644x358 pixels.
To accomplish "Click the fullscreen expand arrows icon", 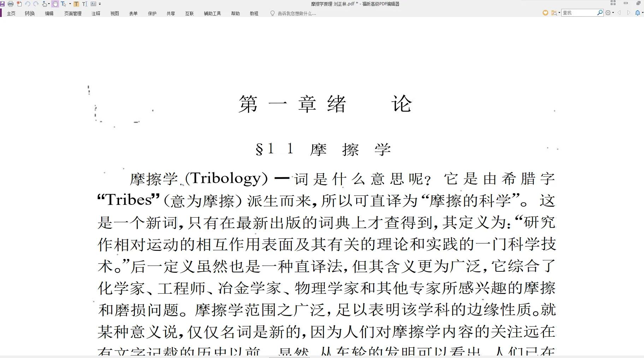I will [613, 3].
